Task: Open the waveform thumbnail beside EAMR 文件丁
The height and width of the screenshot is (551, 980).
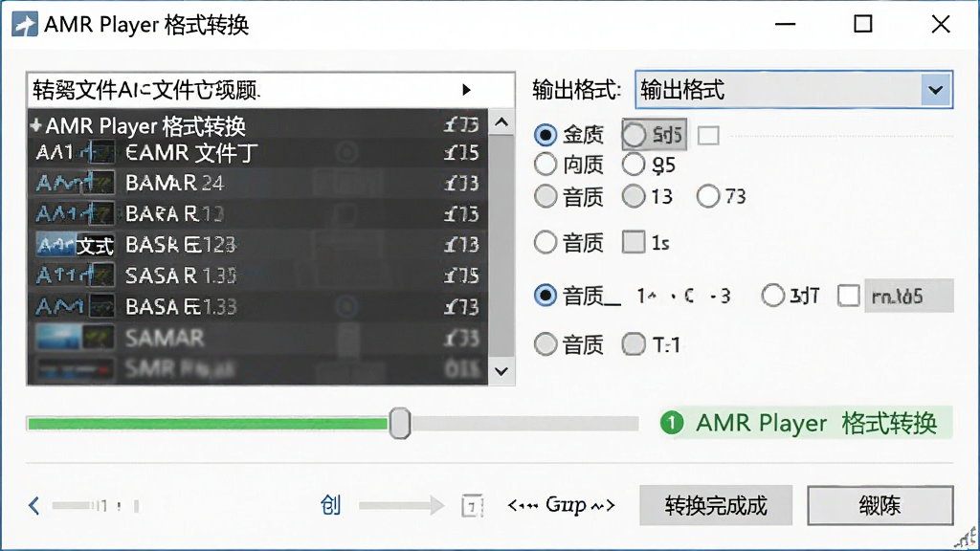Action: click(x=75, y=152)
